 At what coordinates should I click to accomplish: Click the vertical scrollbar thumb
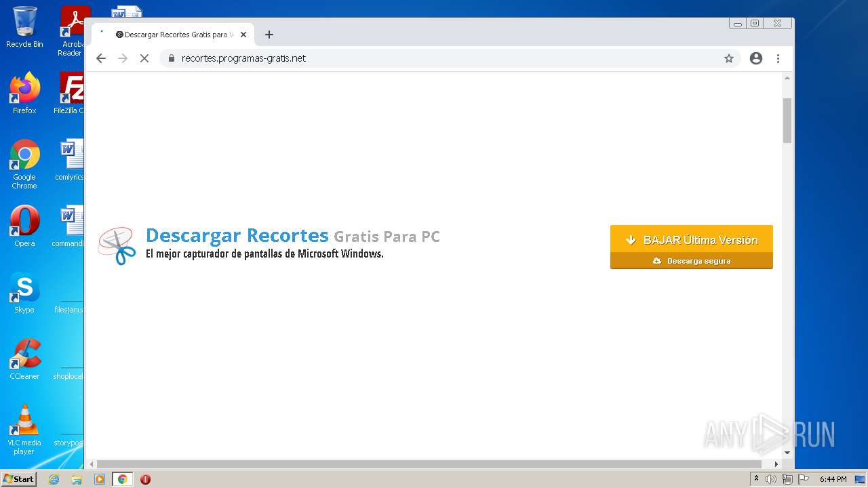[787, 120]
